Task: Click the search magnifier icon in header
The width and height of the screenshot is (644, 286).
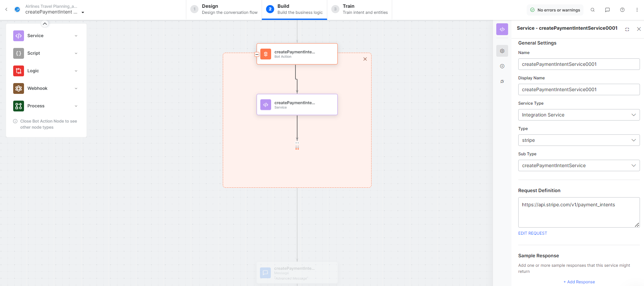Action: point(593,10)
